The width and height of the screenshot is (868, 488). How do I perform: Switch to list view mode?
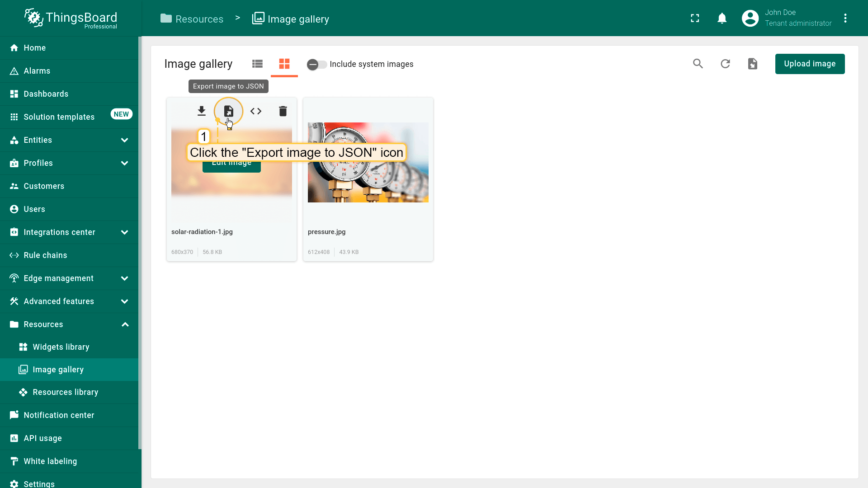click(257, 64)
